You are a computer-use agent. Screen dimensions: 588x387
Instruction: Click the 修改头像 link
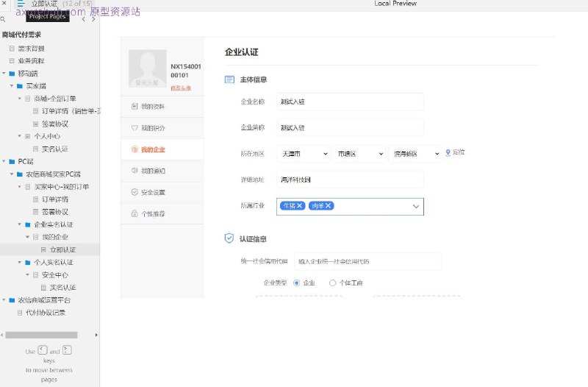pos(181,88)
